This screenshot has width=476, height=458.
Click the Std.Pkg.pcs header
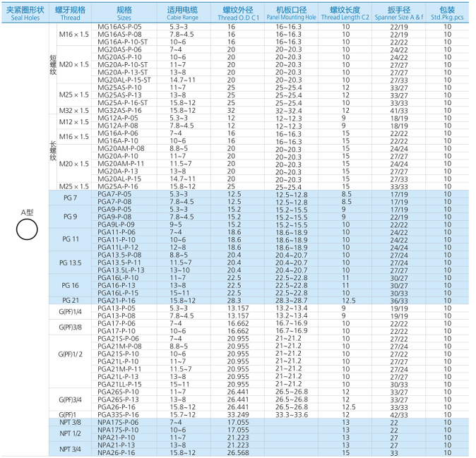pyautogui.click(x=447, y=13)
